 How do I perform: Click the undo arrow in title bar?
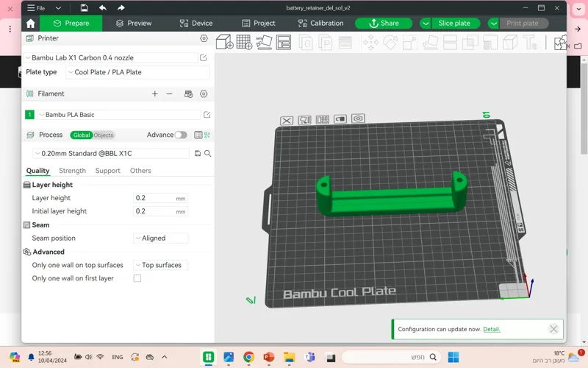[x=103, y=8]
